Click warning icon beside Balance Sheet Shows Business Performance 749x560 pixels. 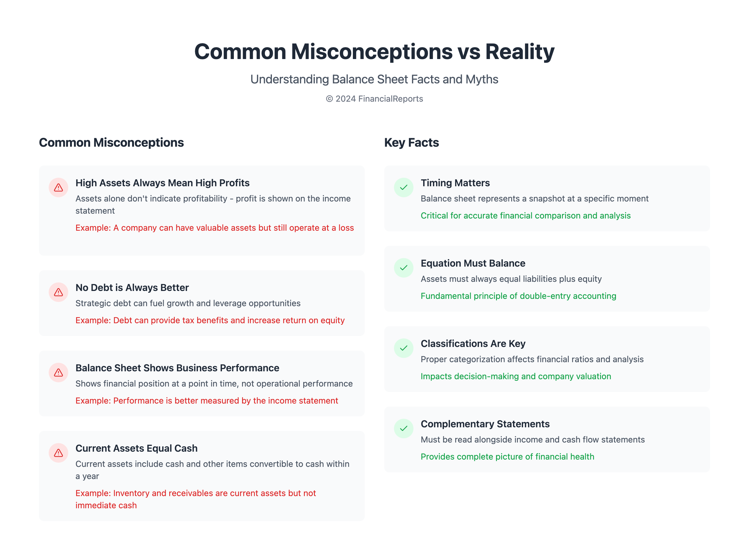[x=58, y=373]
